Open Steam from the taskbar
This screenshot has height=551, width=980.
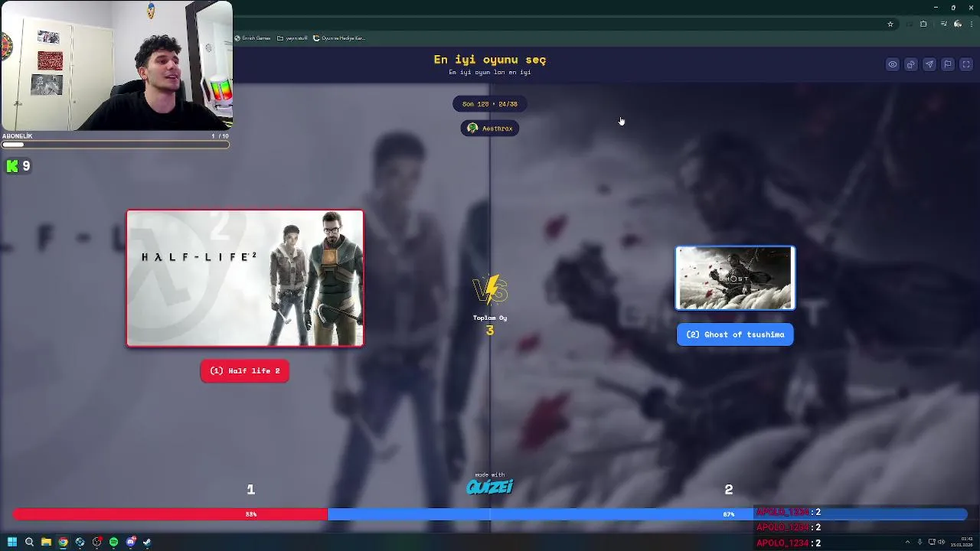[147, 542]
